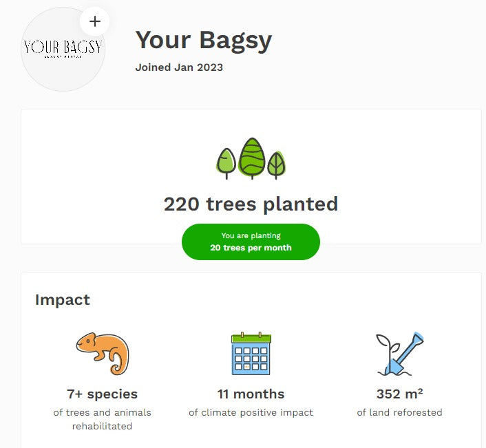
Task: Select the Joined Jan 2023 text
Action: point(179,67)
